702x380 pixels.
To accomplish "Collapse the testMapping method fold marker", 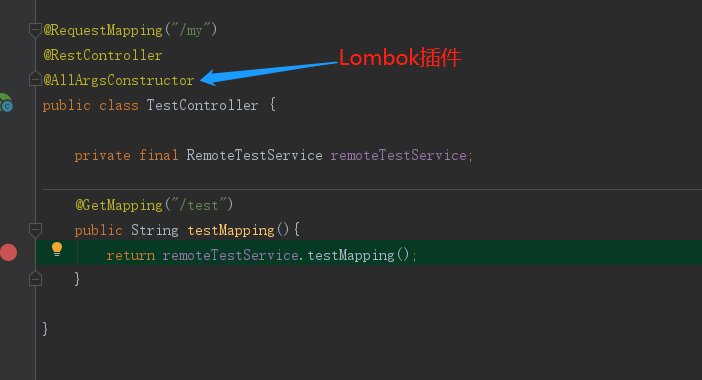I will point(35,230).
